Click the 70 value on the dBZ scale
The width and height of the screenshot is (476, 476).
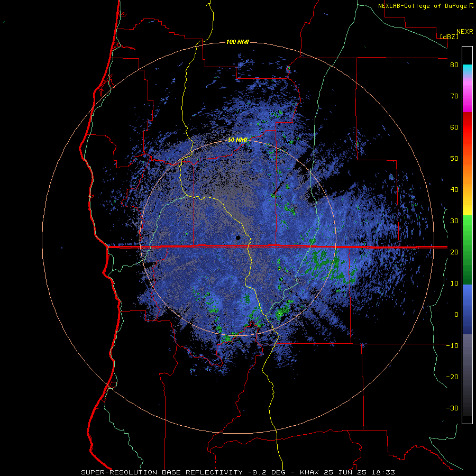pyautogui.click(x=454, y=96)
